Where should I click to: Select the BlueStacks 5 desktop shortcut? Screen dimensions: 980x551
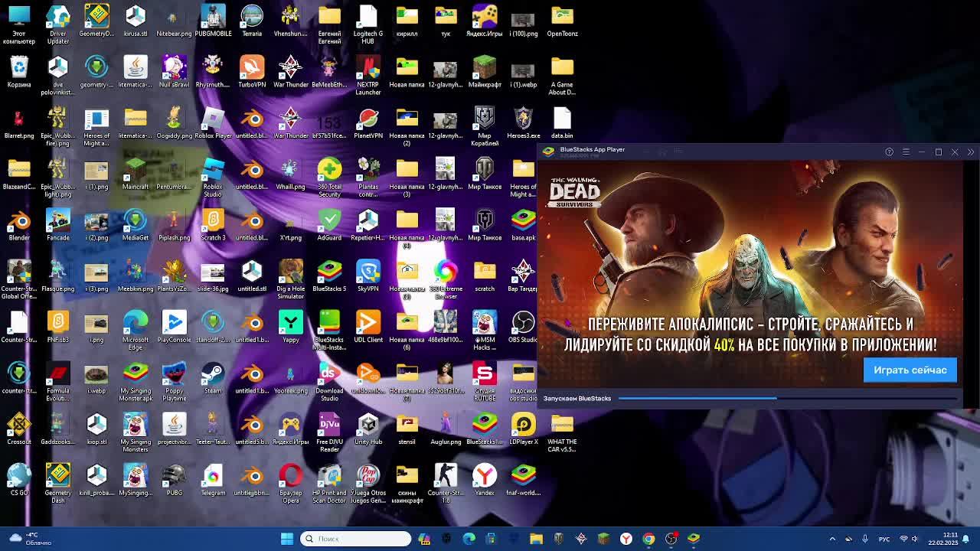pos(329,276)
